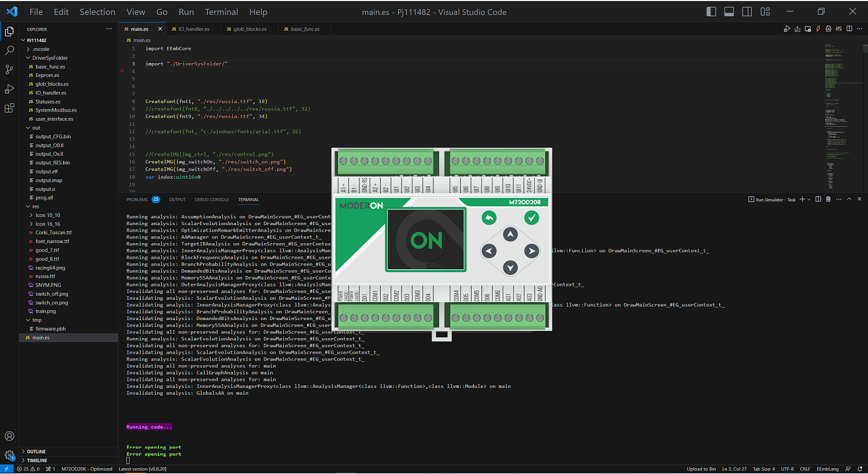
Task: Select the Search icon in activity bar
Action: 8,50
